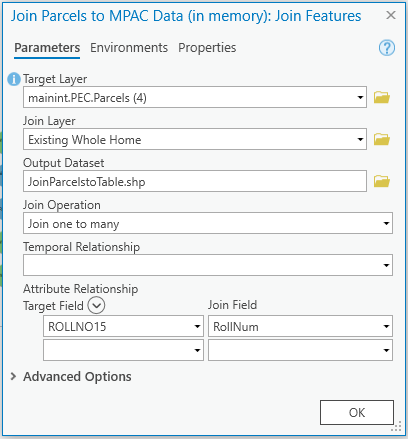Image resolution: width=408 pixels, height=439 pixels.
Task: Switch to the Environments tab
Action: pyautogui.click(x=129, y=48)
